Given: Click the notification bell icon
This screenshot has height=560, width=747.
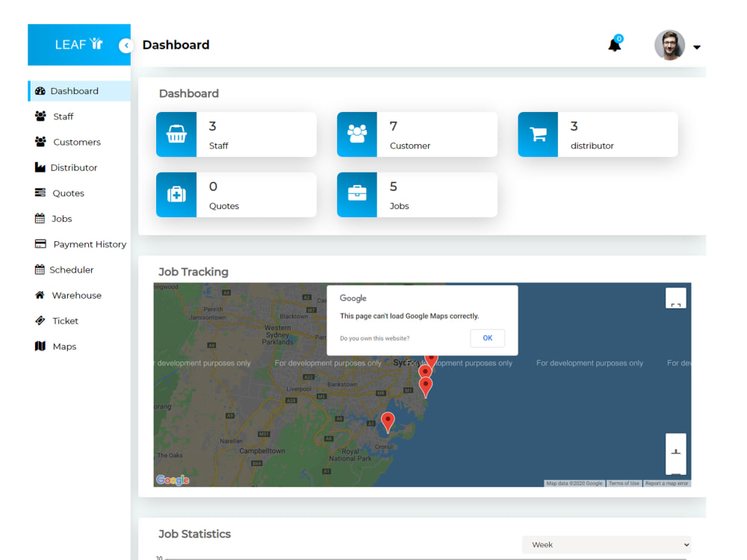Looking at the screenshot, I should point(615,46).
